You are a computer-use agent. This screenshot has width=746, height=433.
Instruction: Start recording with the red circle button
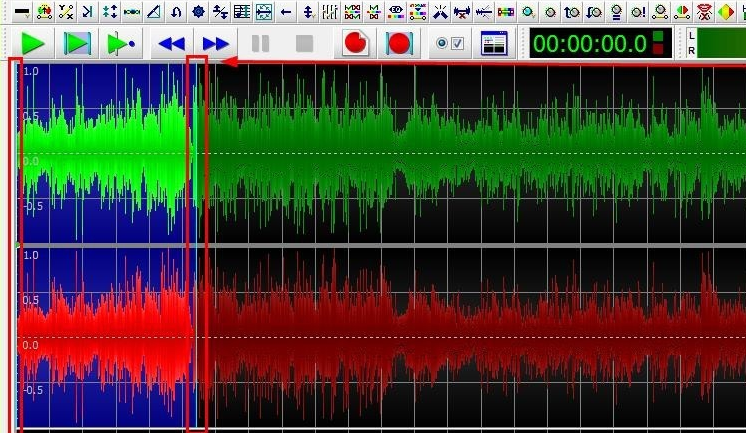click(355, 44)
